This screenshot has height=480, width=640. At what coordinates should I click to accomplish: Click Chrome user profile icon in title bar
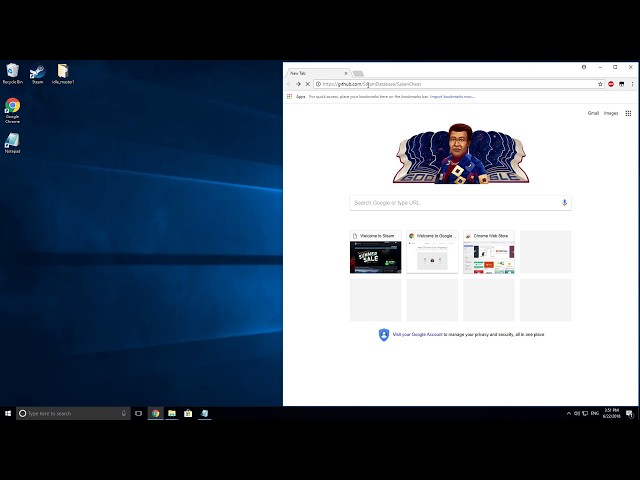(x=584, y=67)
